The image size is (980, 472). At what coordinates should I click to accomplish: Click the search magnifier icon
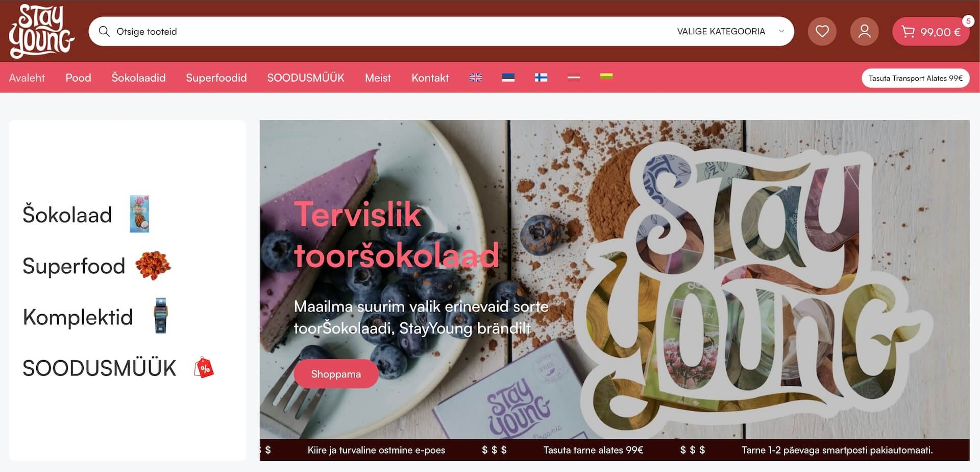click(104, 32)
